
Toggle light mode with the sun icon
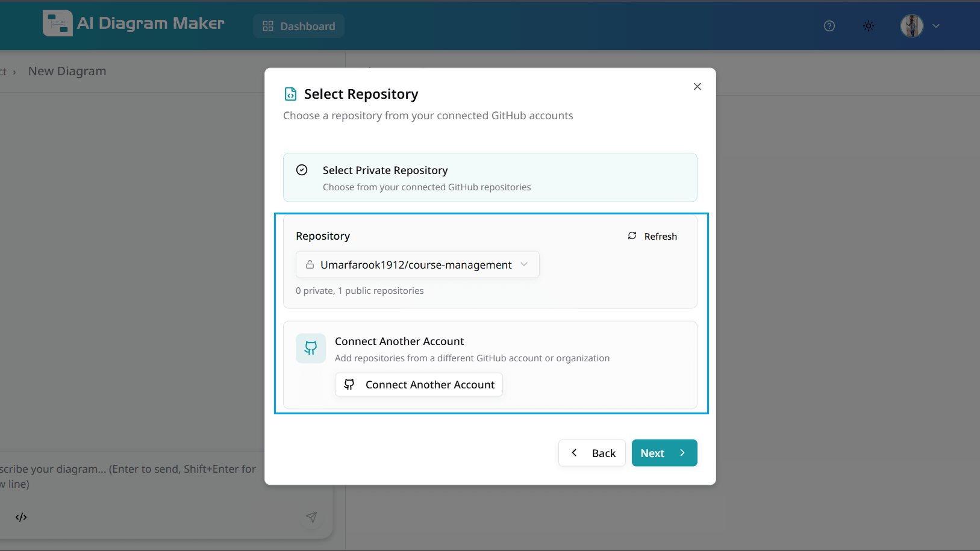(x=869, y=26)
